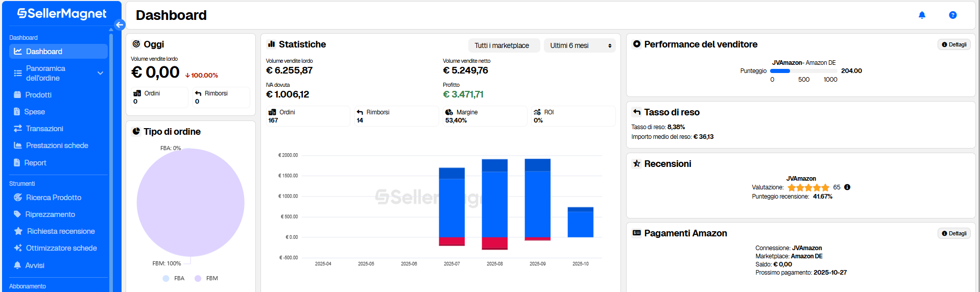The height and width of the screenshot is (292, 980).
Task: Open the help question mark icon
Action: point(952,15)
